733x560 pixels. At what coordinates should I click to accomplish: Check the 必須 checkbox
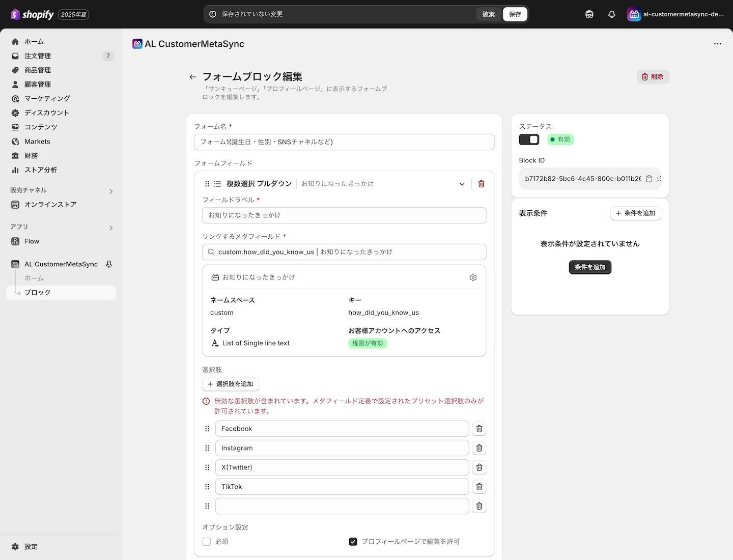point(207,542)
